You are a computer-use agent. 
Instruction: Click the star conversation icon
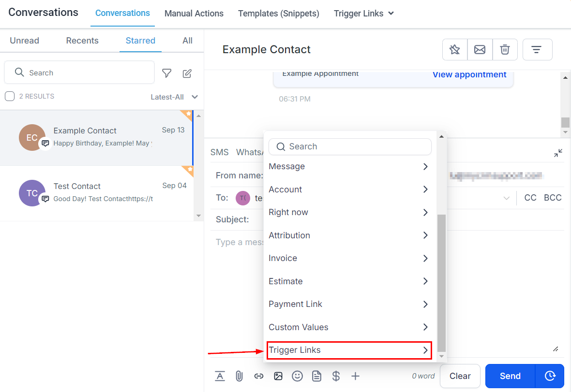click(x=455, y=49)
